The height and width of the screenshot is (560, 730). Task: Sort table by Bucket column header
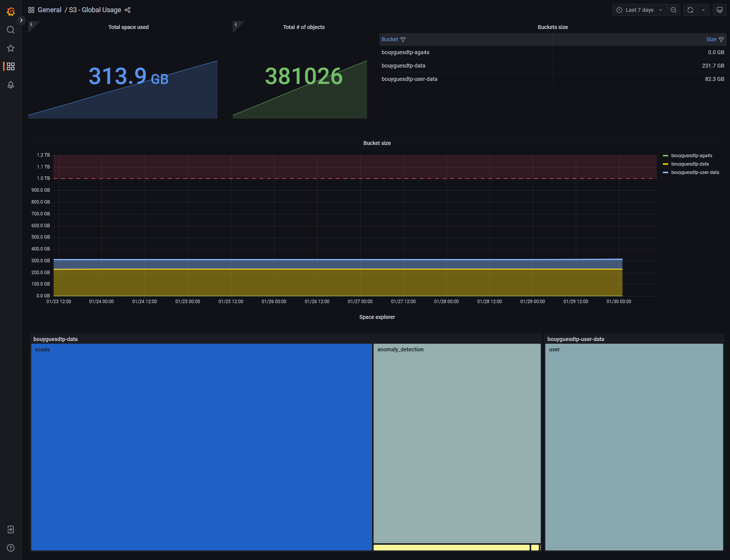390,39
